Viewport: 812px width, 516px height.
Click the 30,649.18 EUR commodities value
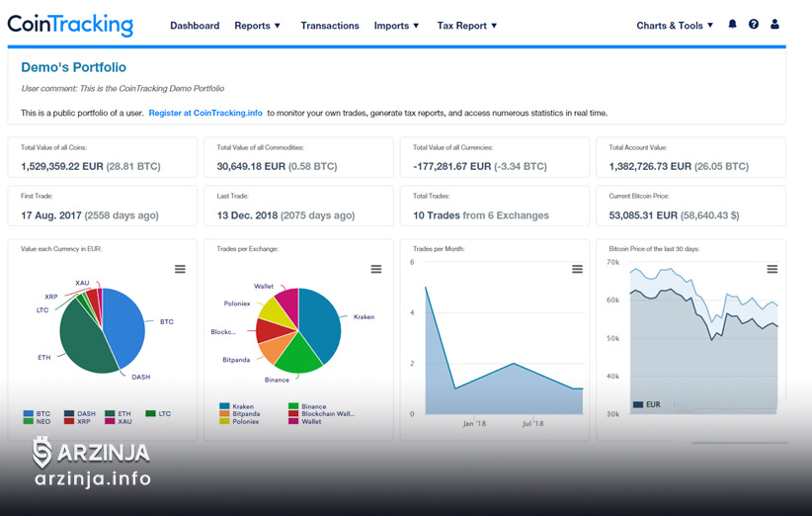pos(251,166)
